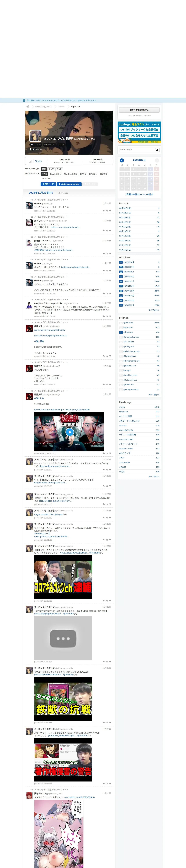Like the tweet posted at 18:29:22
Viewport: 186px width, 868px height.
pos(110,601)
